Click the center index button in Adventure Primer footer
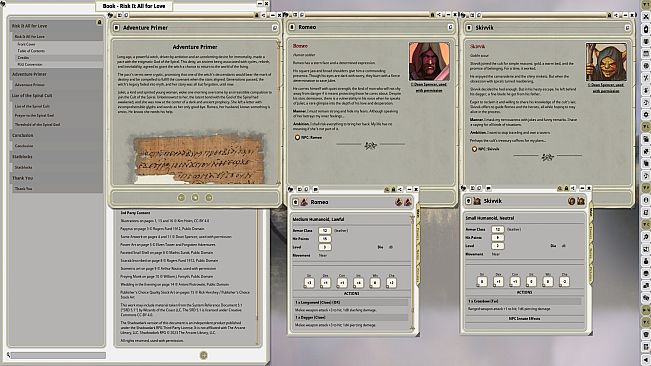This screenshot has height=366, width=651. click(x=195, y=198)
